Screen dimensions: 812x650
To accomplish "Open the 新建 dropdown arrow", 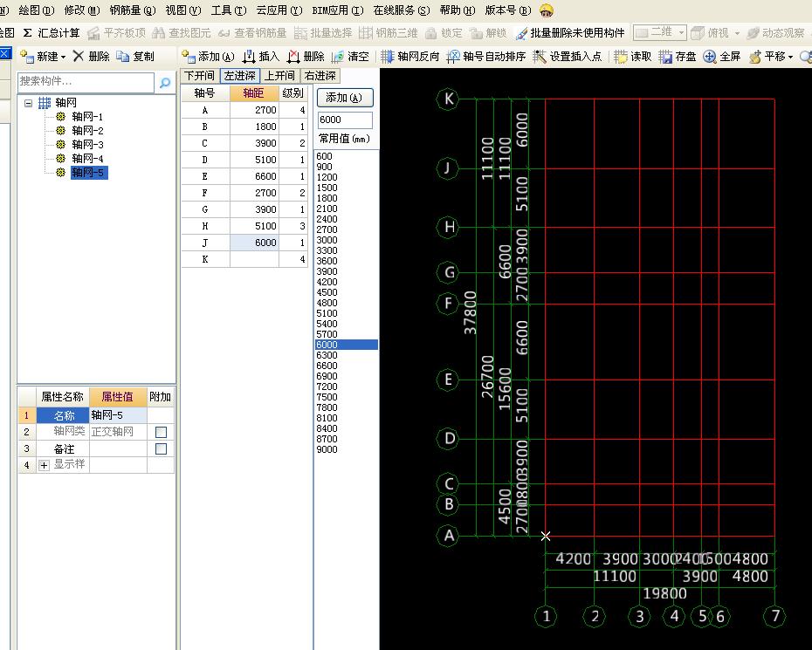I will (x=63, y=57).
